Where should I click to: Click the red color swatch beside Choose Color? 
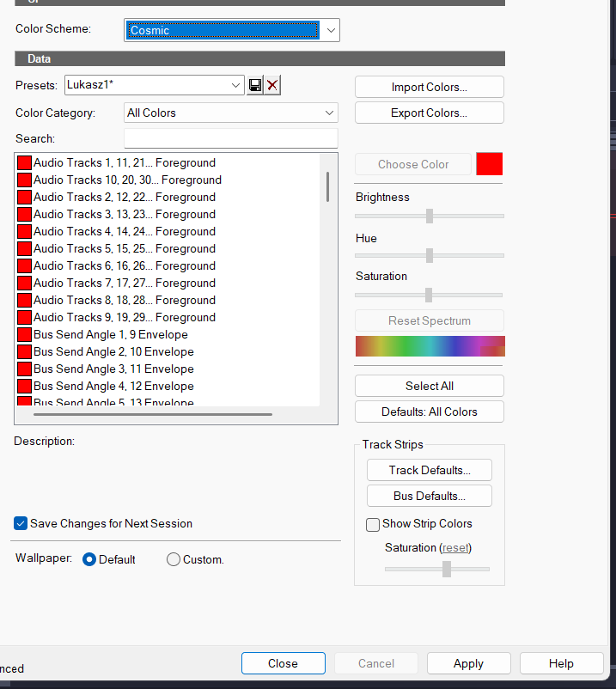point(489,164)
